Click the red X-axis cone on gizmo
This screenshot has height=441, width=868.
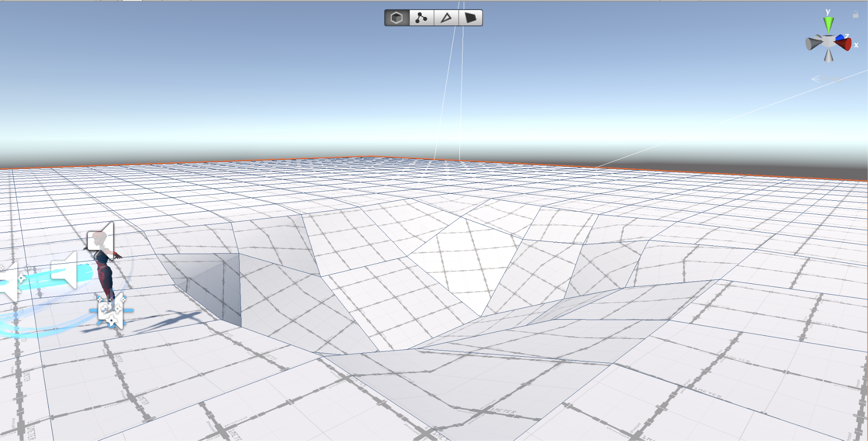845,44
